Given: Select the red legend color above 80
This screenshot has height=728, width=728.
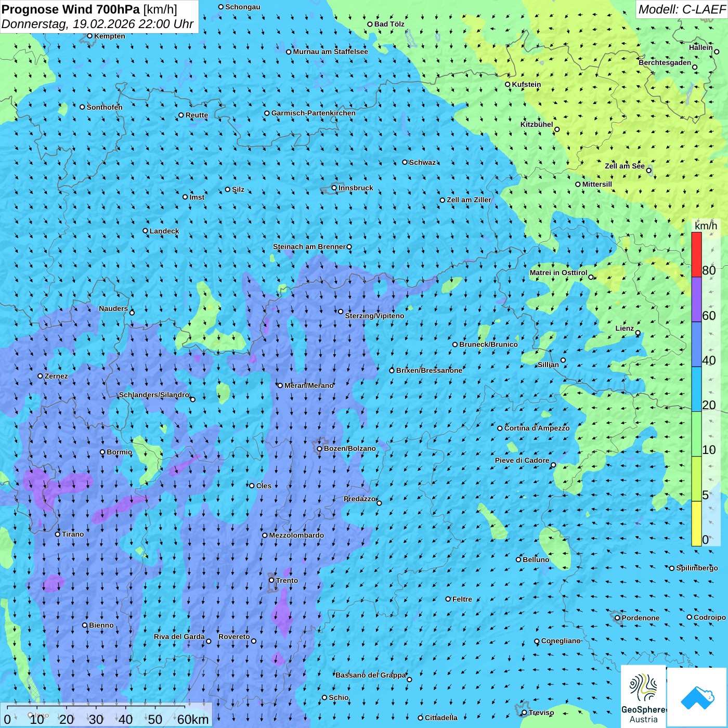Looking at the screenshot, I should point(696,254).
